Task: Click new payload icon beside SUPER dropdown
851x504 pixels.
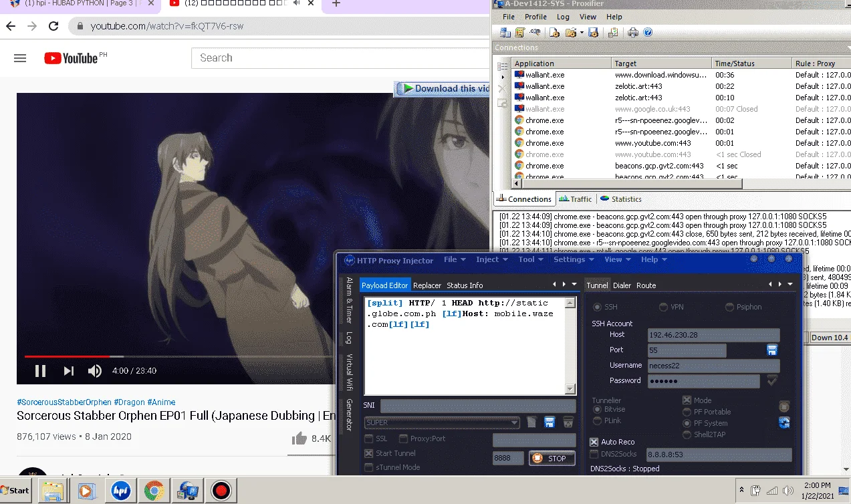Action: coord(531,422)
